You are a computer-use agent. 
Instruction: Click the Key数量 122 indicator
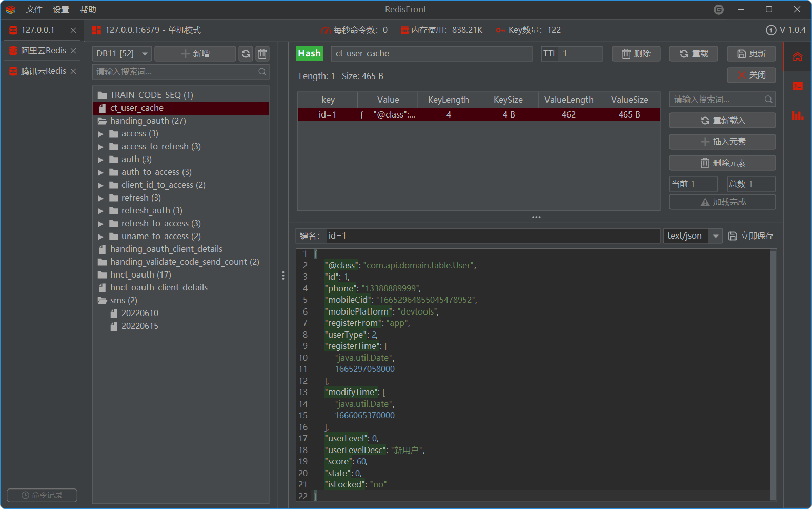click(x=528, y=30)
